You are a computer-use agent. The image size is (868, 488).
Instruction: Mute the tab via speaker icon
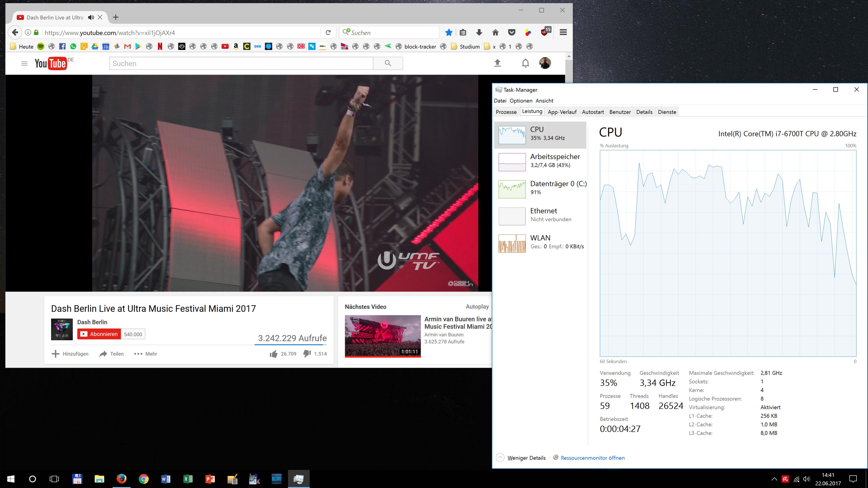coord(91,17)
